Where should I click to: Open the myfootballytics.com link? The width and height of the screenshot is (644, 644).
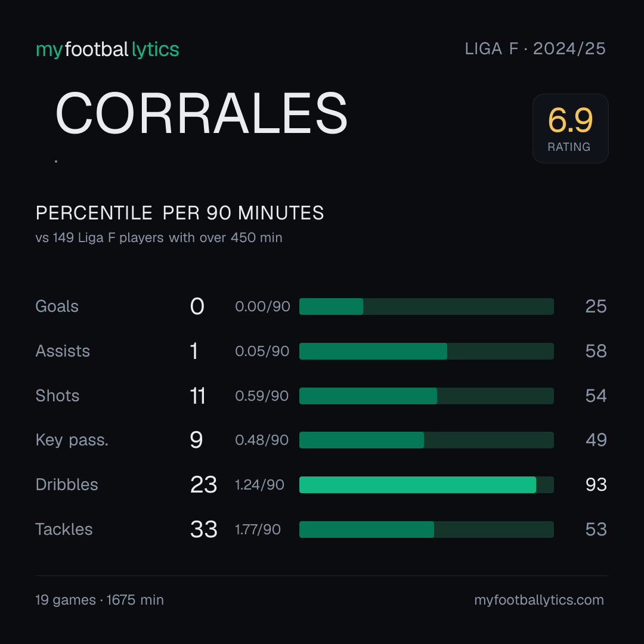[x=539, y=600]
